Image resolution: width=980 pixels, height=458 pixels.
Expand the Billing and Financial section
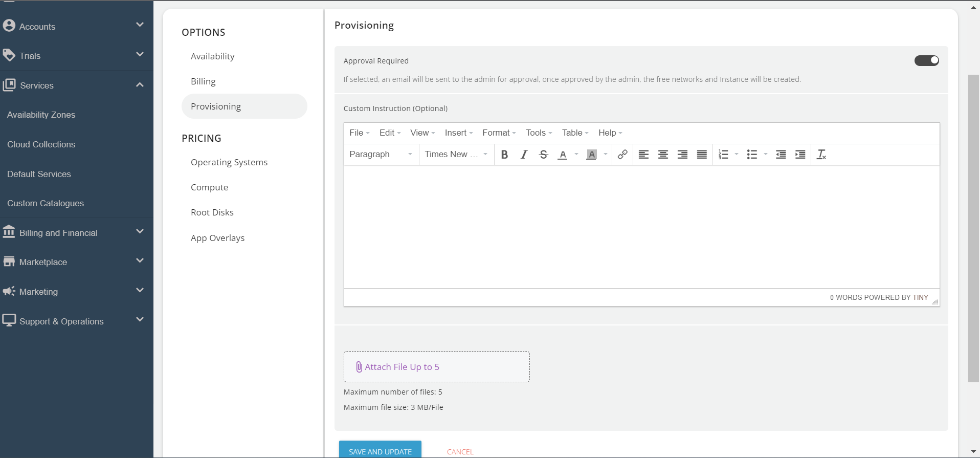coord(140,232)
